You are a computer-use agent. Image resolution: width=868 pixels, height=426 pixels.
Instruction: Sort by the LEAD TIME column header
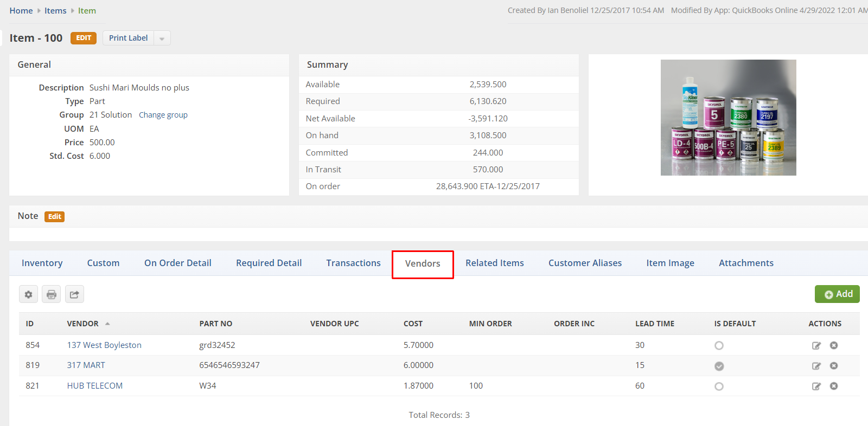(655, 324)
